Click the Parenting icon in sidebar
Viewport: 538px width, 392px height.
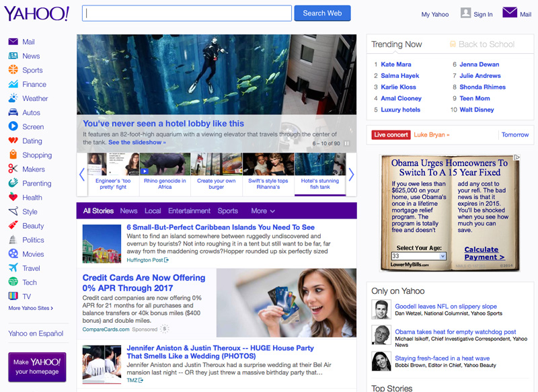(13, 183)
